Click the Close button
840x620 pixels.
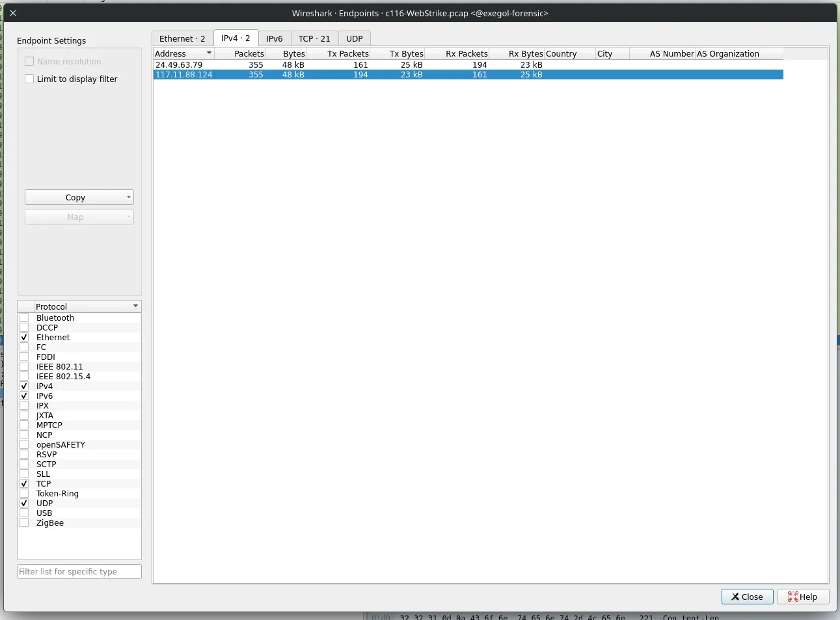coord(747,597)
